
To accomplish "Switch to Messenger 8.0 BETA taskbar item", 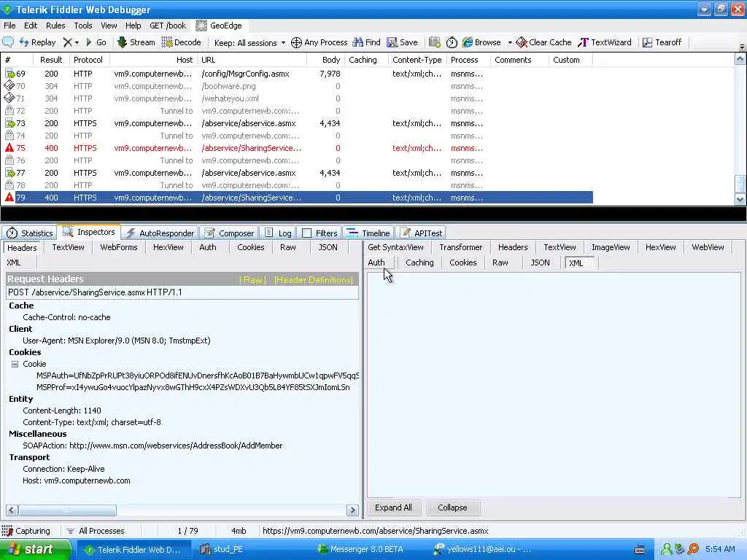I will 361,550.
